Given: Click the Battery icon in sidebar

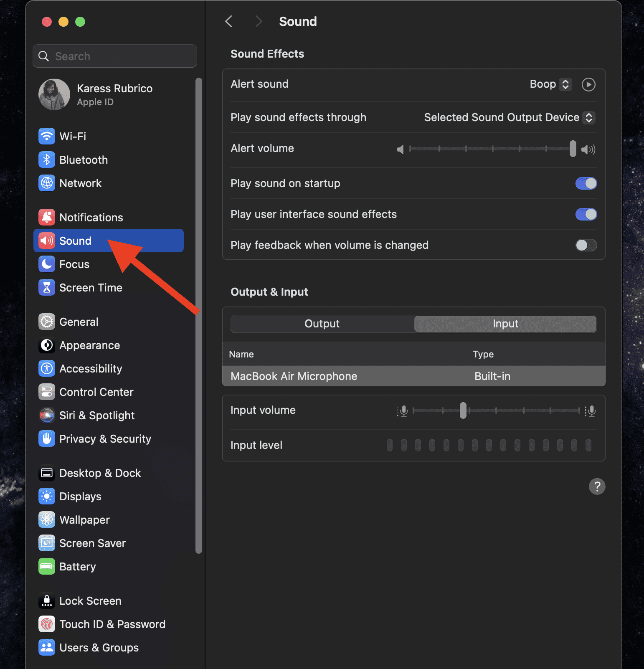Looking at the screenshot, I should click(x=47, y=566).
